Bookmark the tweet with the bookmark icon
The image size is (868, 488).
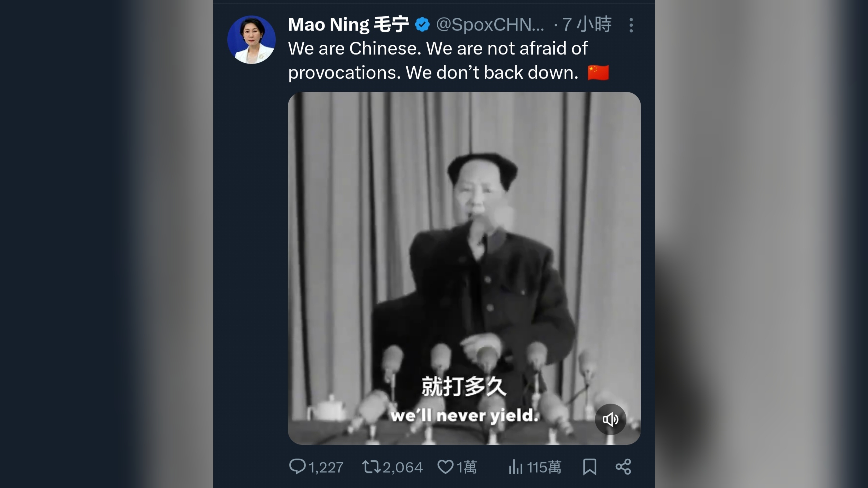[x=590, y=467]
